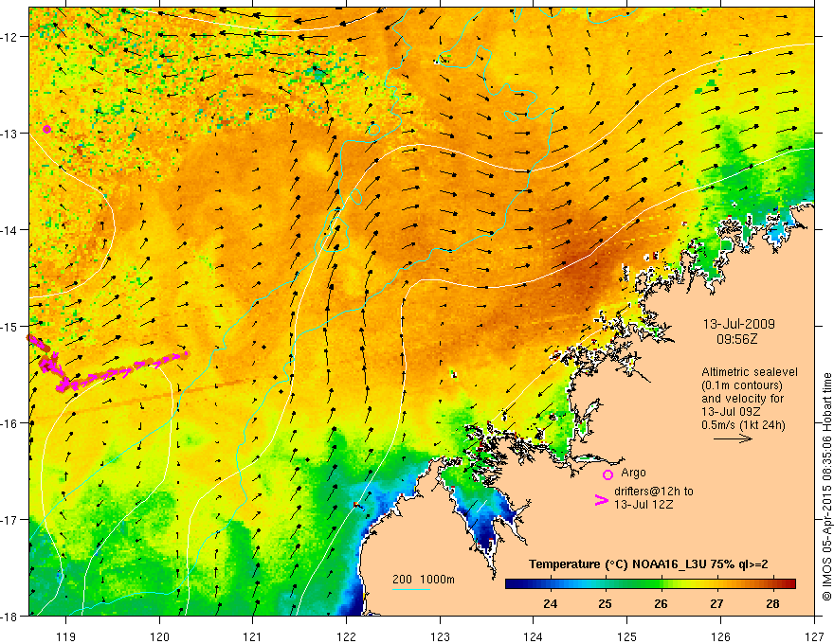The image size is (834, 644).
Task: Click the longitude axis label 121
Action: click(253, 636)
